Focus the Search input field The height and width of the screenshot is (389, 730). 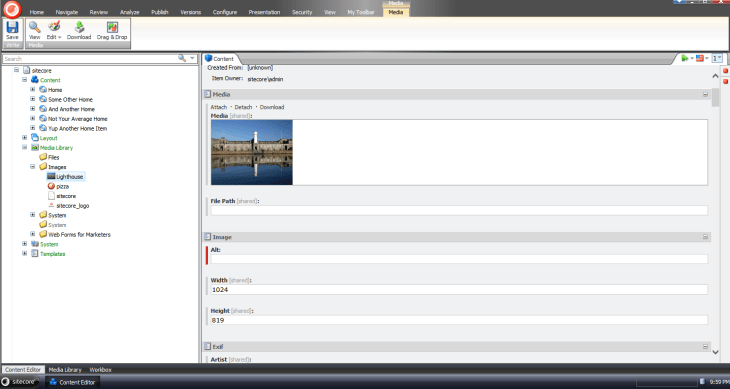pos(89,59)
